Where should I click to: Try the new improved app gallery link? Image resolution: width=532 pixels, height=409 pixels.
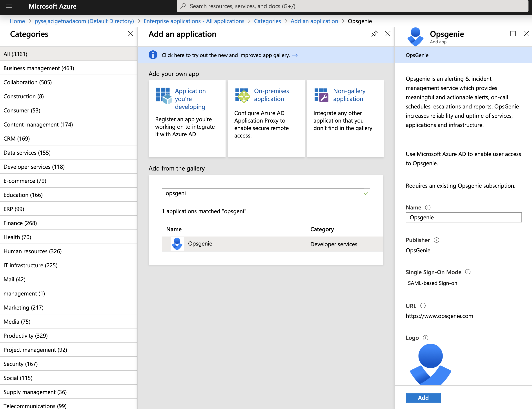click(226, 55)
